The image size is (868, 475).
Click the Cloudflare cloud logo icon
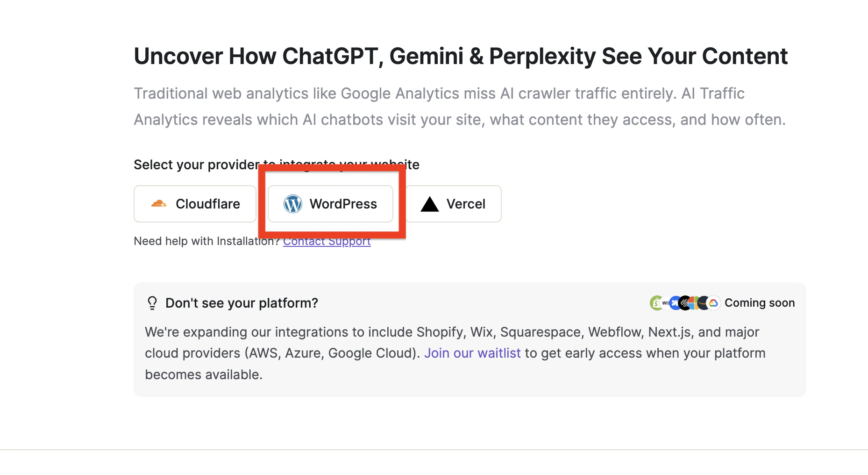tap(159, 204)
